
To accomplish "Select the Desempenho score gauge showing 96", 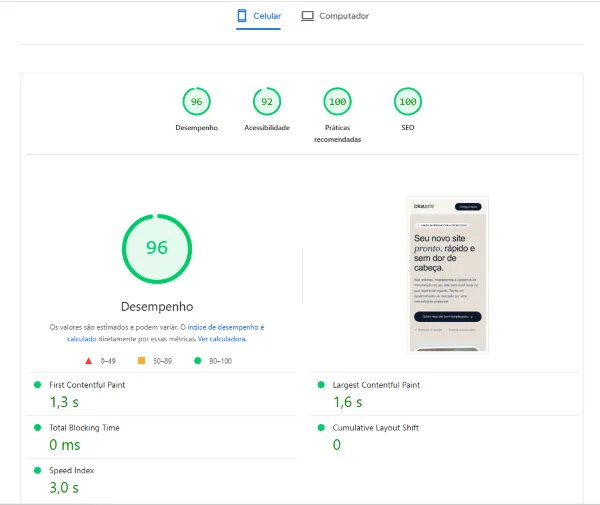I will pyautogui.click(x=196, y=101).
